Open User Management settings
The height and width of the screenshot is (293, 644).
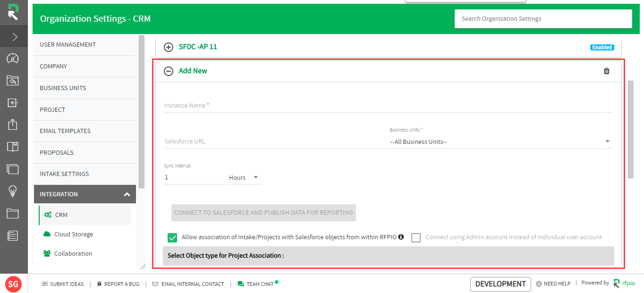(85, 45)
